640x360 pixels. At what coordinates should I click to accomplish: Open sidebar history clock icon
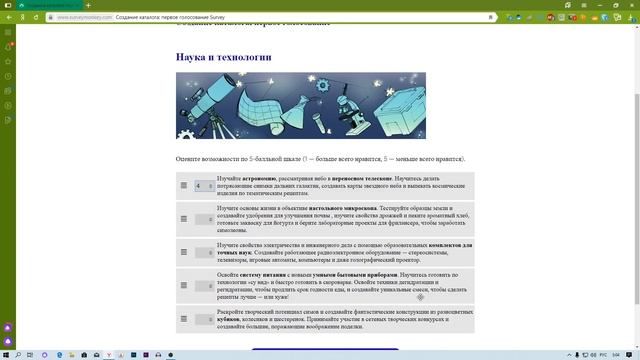(8, 76)
